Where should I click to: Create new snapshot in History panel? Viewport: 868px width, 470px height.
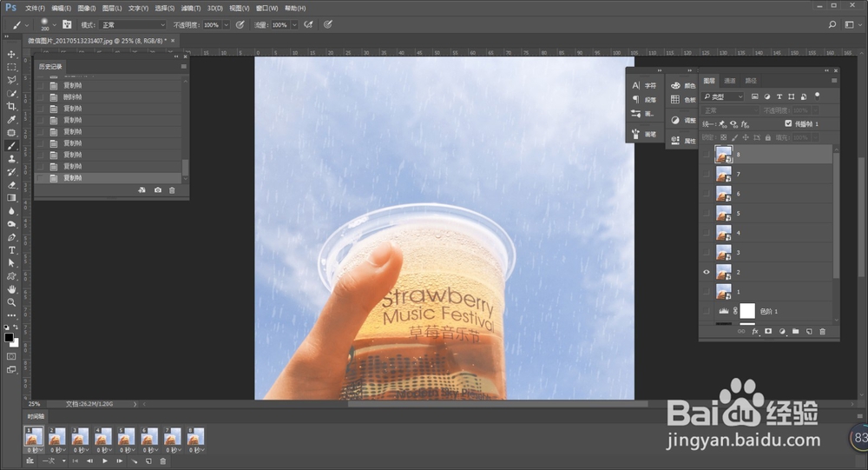click(158, 190)
